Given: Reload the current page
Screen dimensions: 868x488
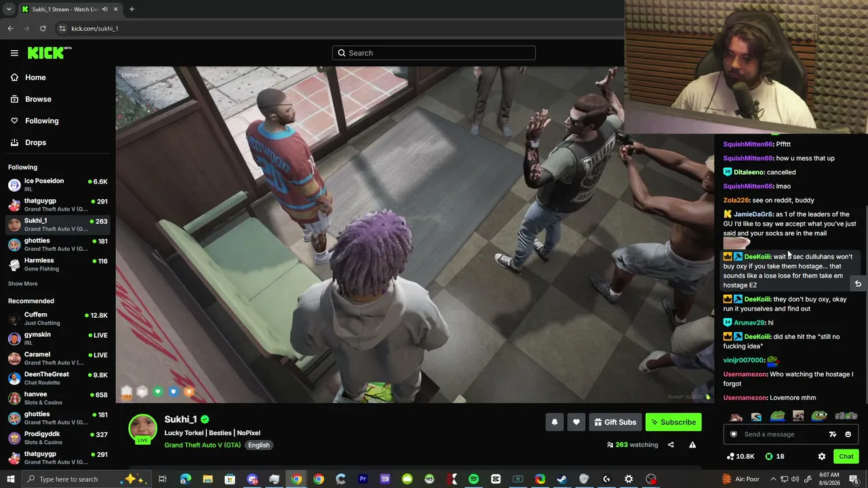Looking at the screenshot, I should [43, 28].
